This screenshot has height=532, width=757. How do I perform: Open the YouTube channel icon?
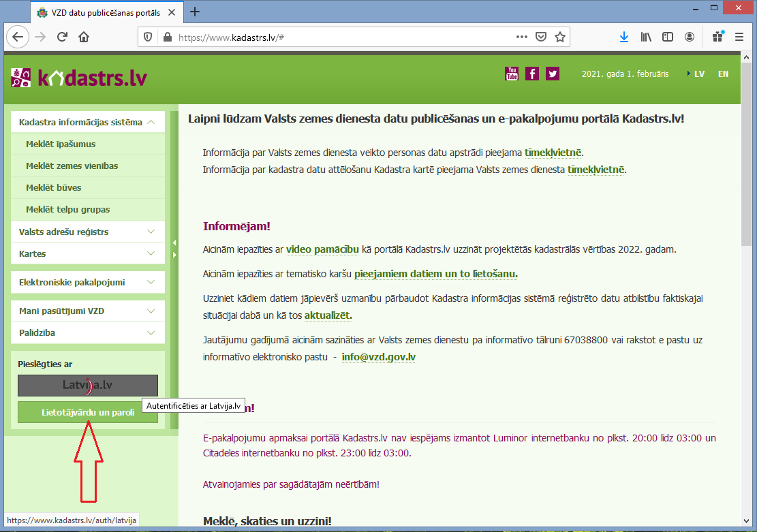pyautogui.click(x=511, y=74)
